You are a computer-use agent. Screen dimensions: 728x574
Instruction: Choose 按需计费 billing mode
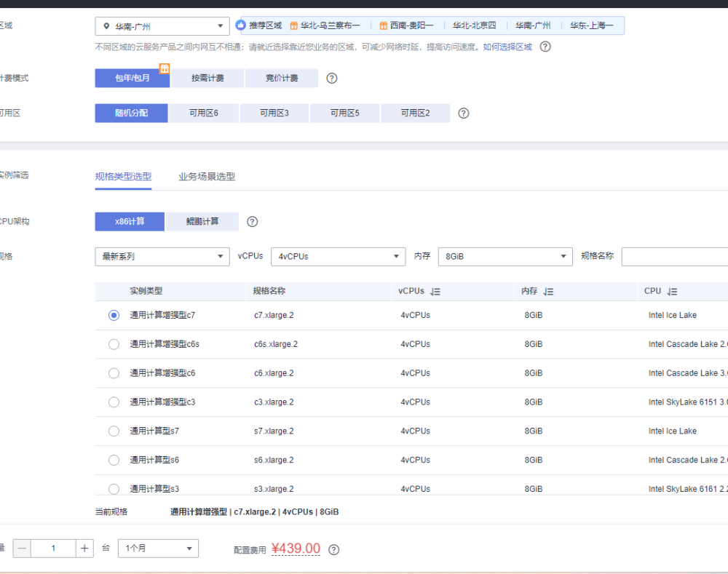(207, 79)
